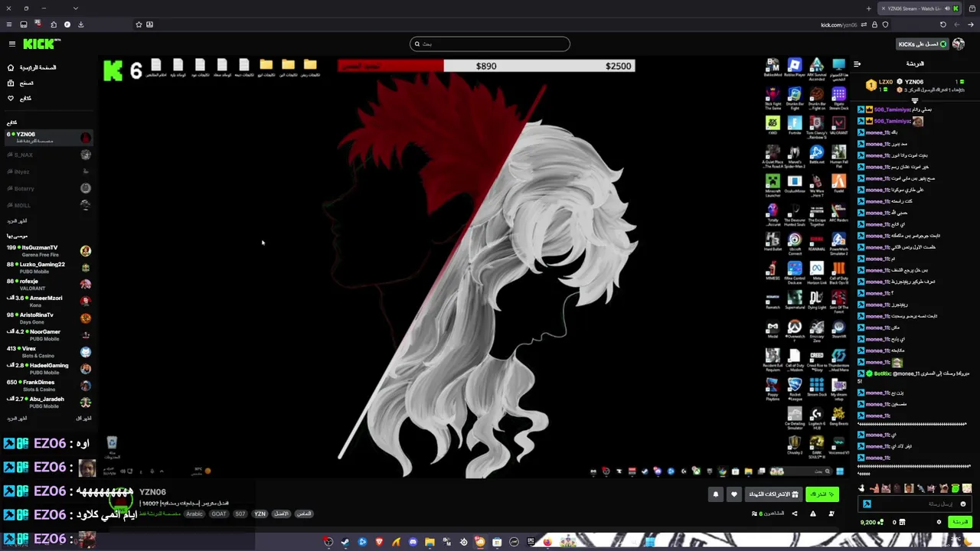Select the goose emote in quick emotes
This screenshot has width=980, height=551.
pos(862,488)
